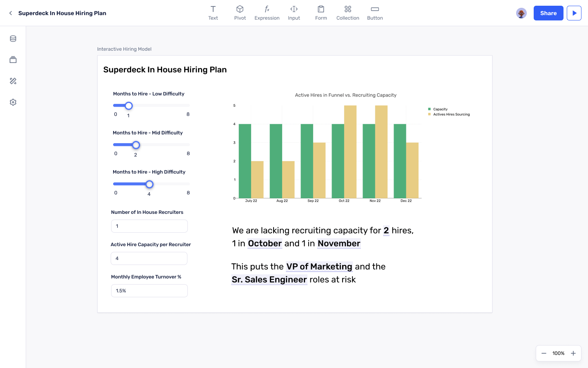Add an Expression element

(x=267, y=13)
